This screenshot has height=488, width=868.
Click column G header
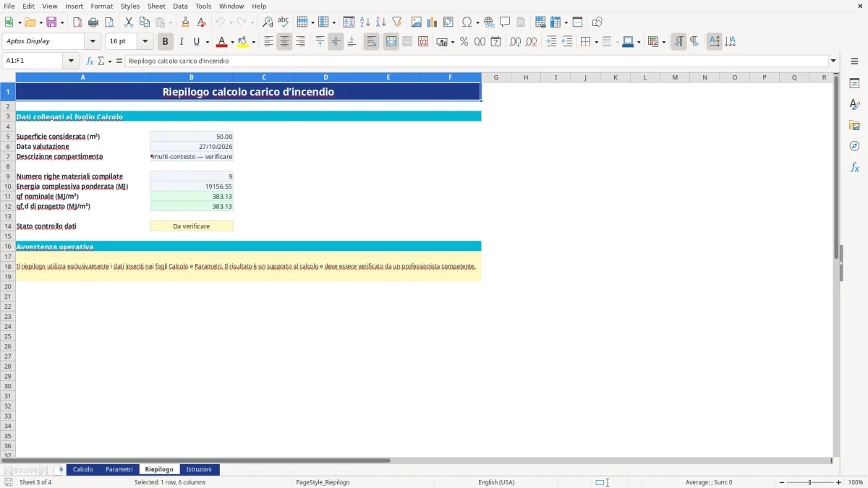pyautogui.click(x=496, y=77)
